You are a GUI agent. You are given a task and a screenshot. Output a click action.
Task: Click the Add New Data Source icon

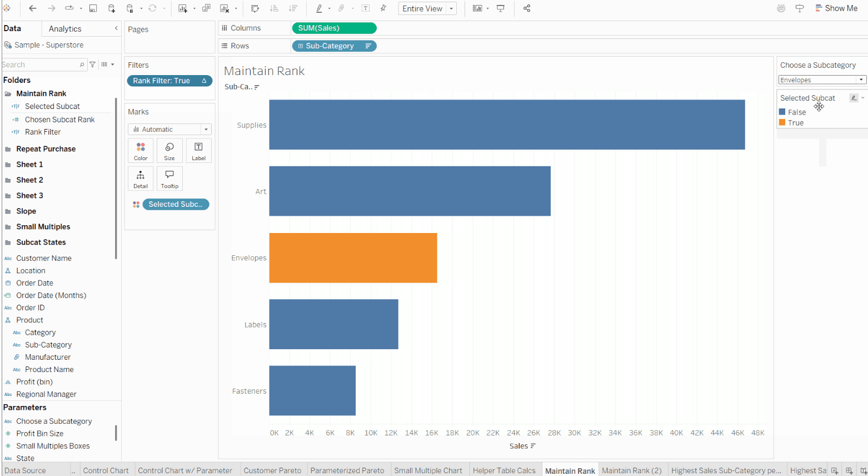pyautogui.click(x=112, y=8)
